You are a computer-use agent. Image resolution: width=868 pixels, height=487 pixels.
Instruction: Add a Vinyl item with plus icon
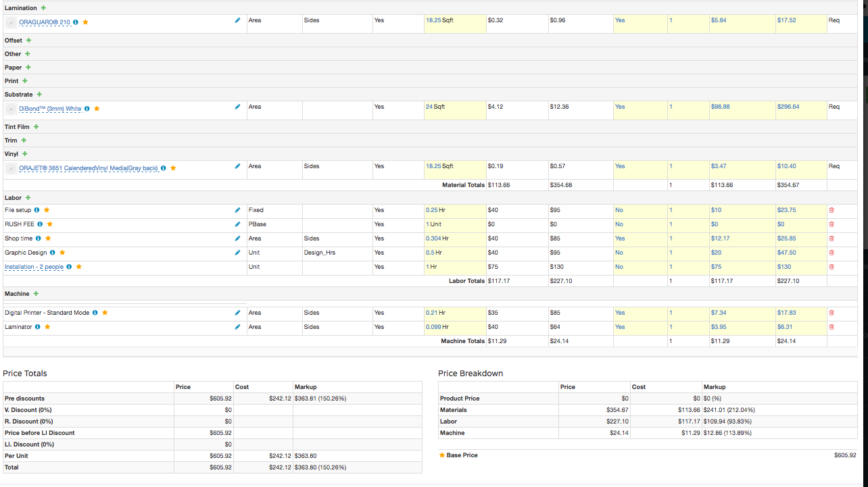click(x=25, y=154)
